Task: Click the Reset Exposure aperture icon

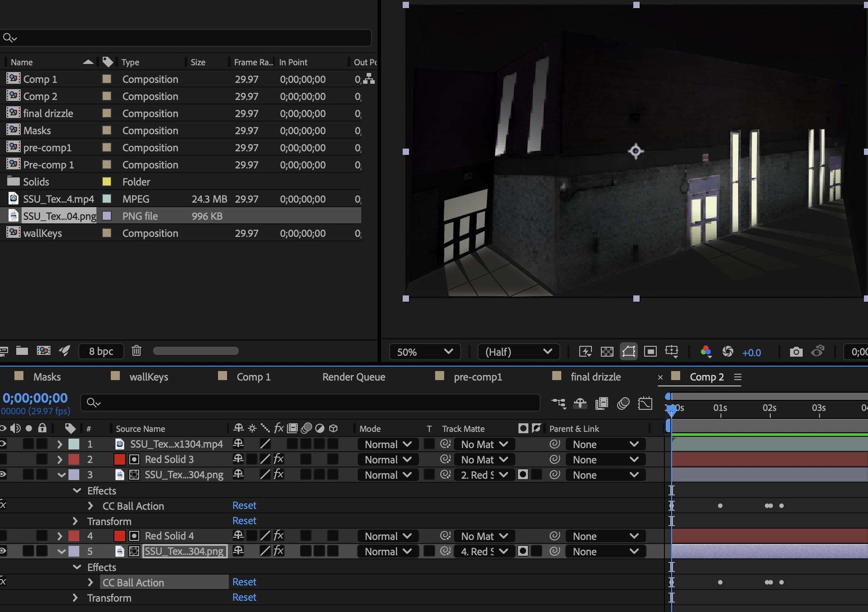Action: pos(728,352)
